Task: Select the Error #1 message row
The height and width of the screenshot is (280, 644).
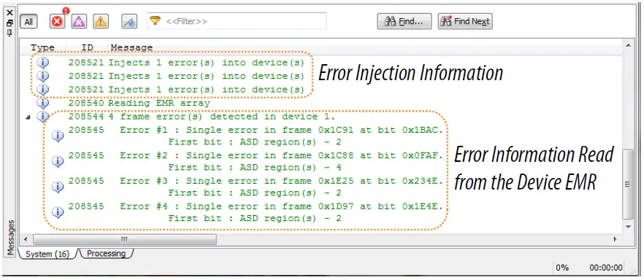Action: pyautogui.click(x=256, y=136)
